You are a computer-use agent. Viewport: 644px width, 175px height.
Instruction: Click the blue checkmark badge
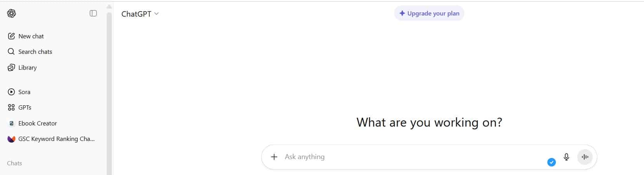click(x=551, y=162)
